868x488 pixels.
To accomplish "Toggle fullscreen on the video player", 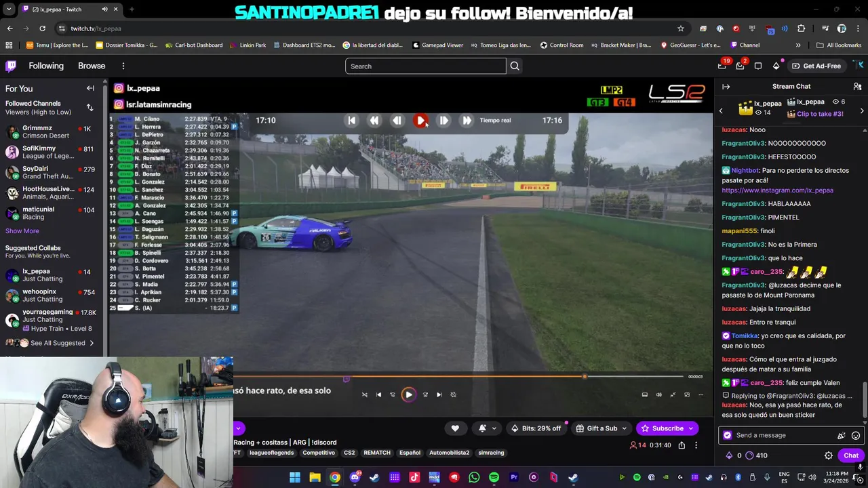I will (673, 394).
